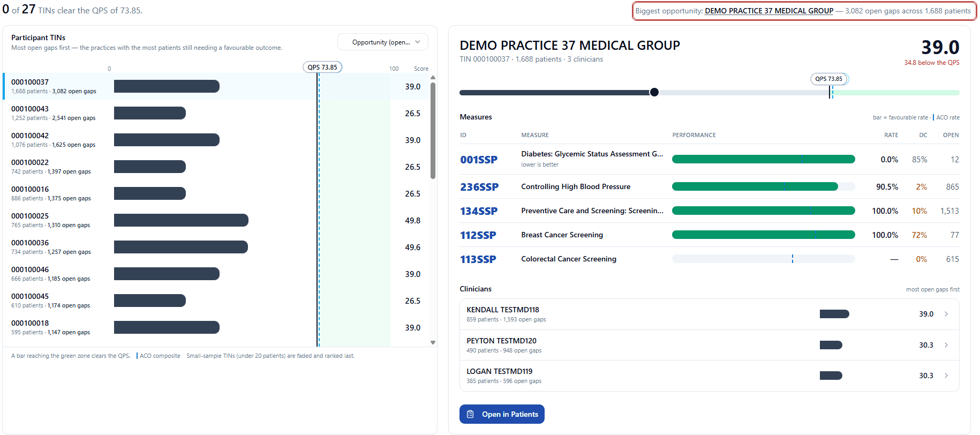The width and height of the screenshot is (980, 435).
Task: Open measure 236SSP
Action: pyautogui.click(x=479, y=187)
